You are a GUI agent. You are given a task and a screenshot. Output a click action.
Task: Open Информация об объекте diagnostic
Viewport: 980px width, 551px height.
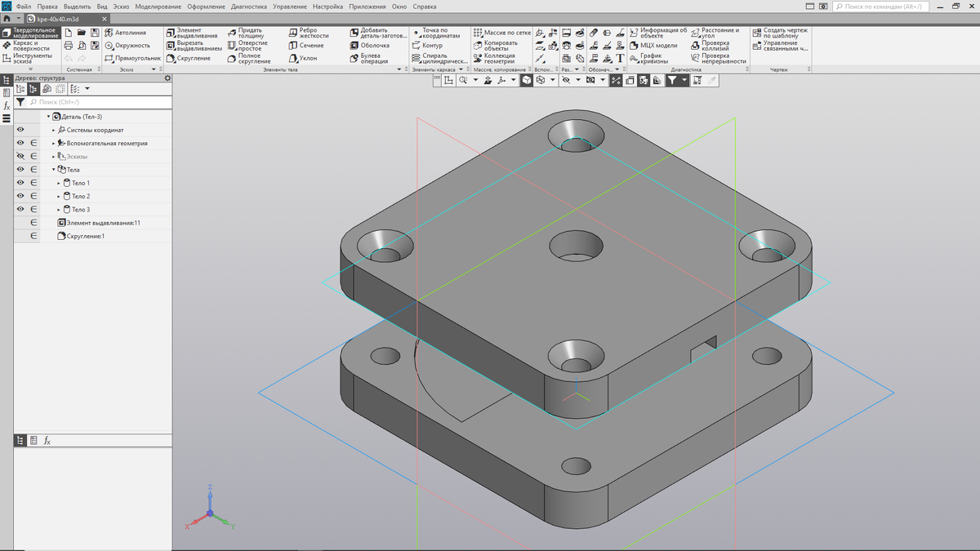pos(658,33)
